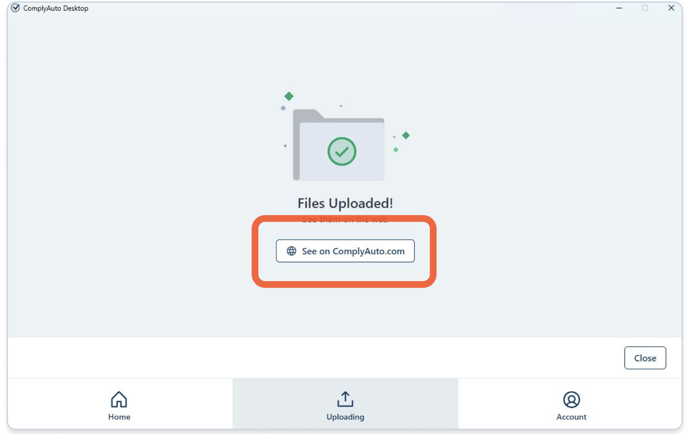Minimize the ComplyAuto Desktop window
The height and width of the screenshot is (434, 688).
tap(619, 8)
